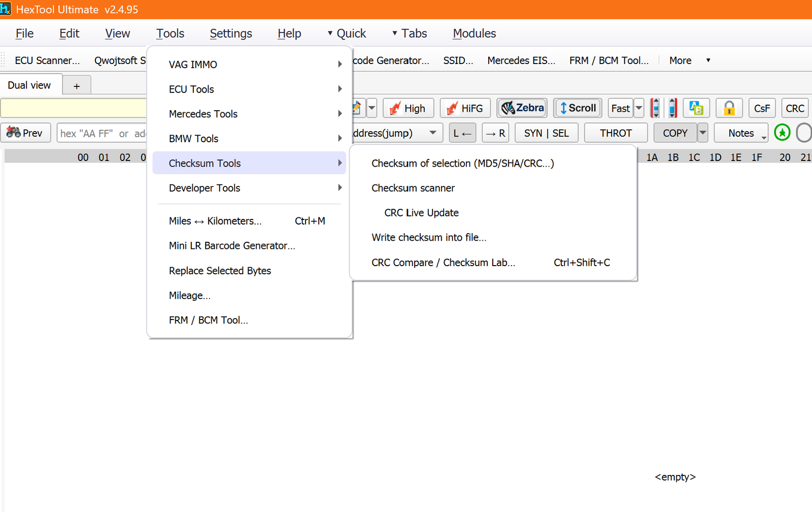Open the View menu

(117, 34)
